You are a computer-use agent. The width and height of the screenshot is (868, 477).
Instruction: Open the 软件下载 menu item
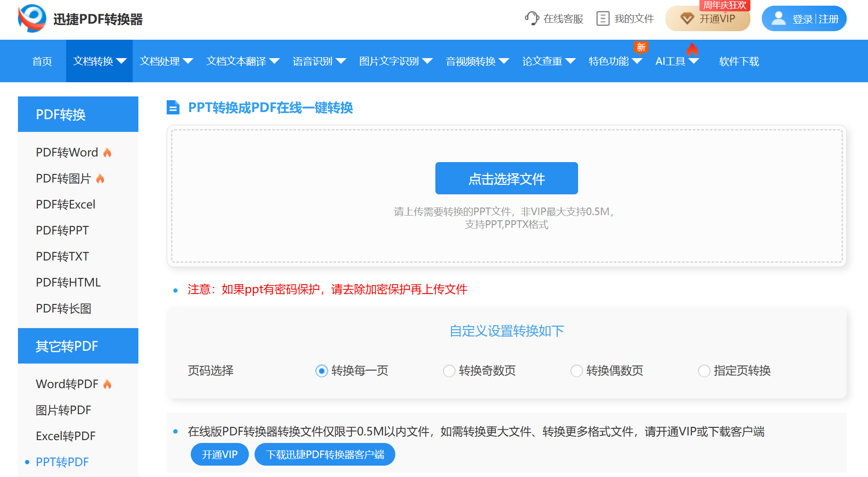coord(738,61)
